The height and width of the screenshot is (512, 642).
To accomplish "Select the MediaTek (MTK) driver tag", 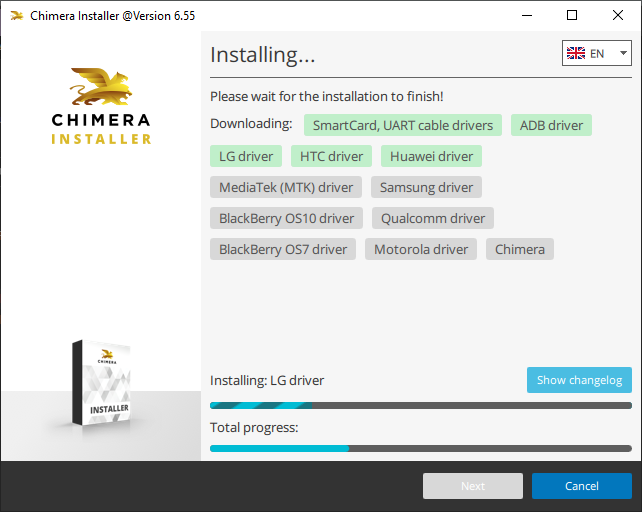I will point(286,187).
